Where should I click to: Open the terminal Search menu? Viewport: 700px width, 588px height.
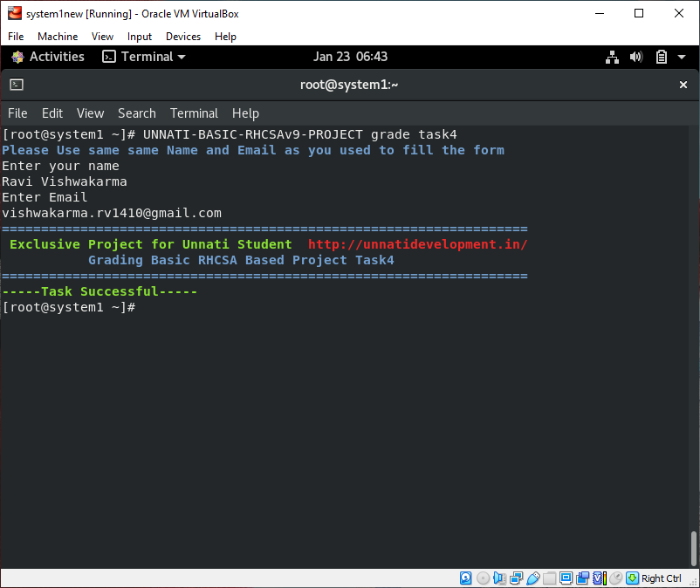click(137, 113)
